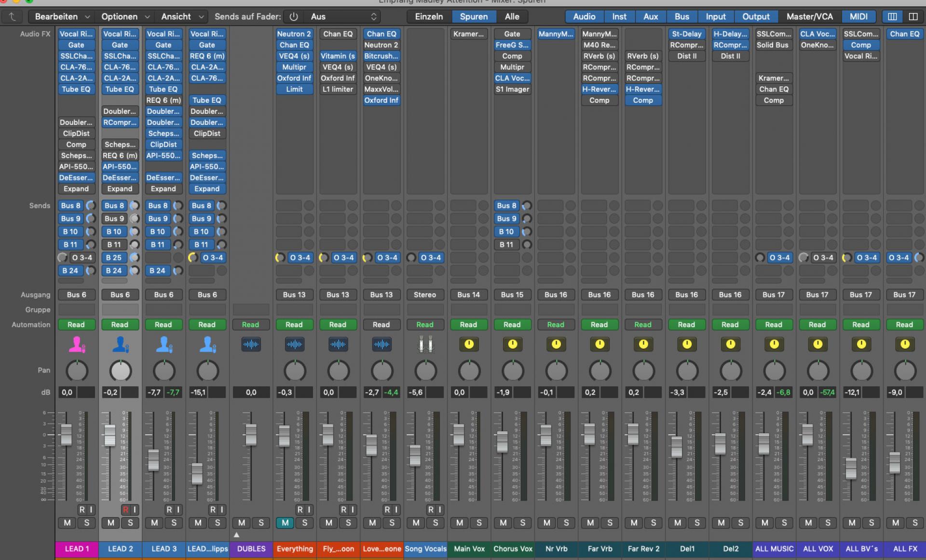Image resolution: width=926 pixels, height=560 pixels.
Task: Click the yellow knob icon on ALL MUSIC
Action: tap(774, 344)
